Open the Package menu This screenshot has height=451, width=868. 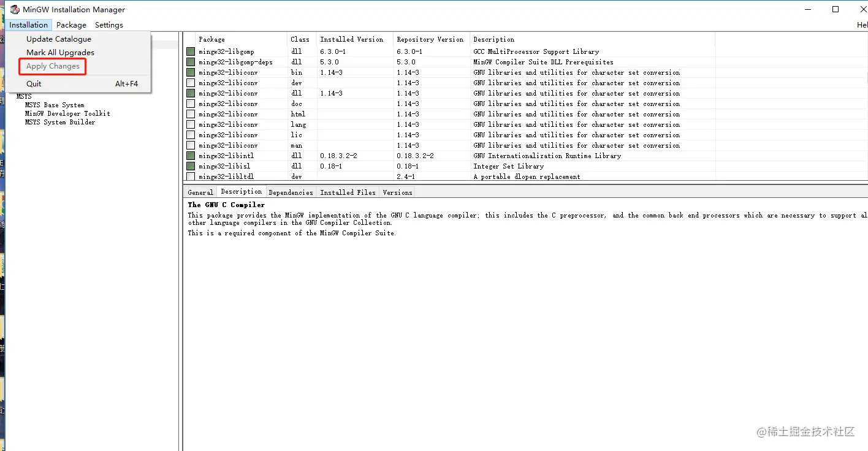click(x=71, y=25)
